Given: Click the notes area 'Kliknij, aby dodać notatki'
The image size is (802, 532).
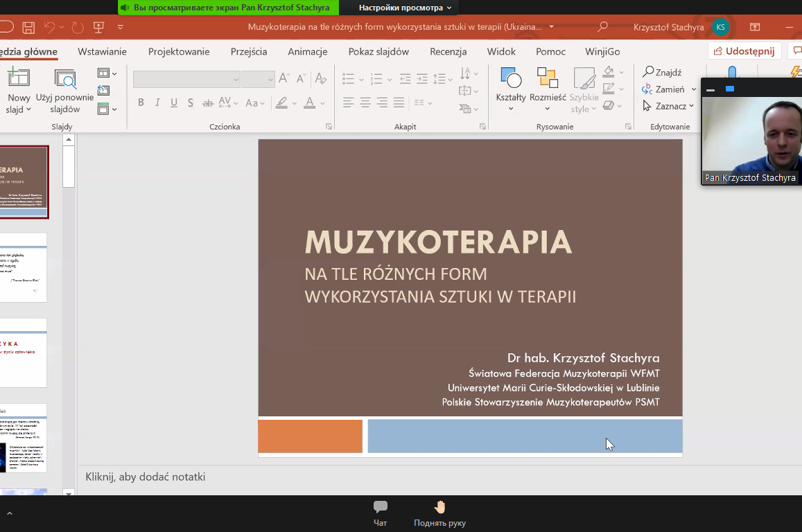Looking at the screenshot, I should pyautogui.click(x=146, y=477).
